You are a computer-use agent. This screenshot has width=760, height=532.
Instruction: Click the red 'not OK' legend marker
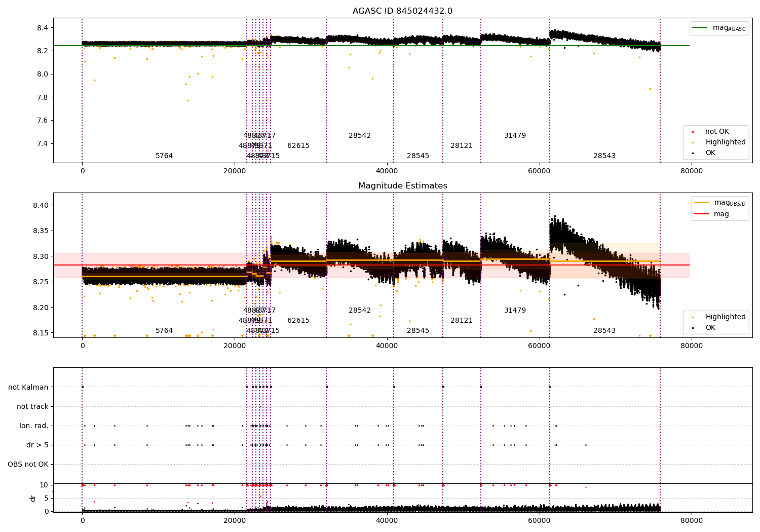click(x=693, y=132)
